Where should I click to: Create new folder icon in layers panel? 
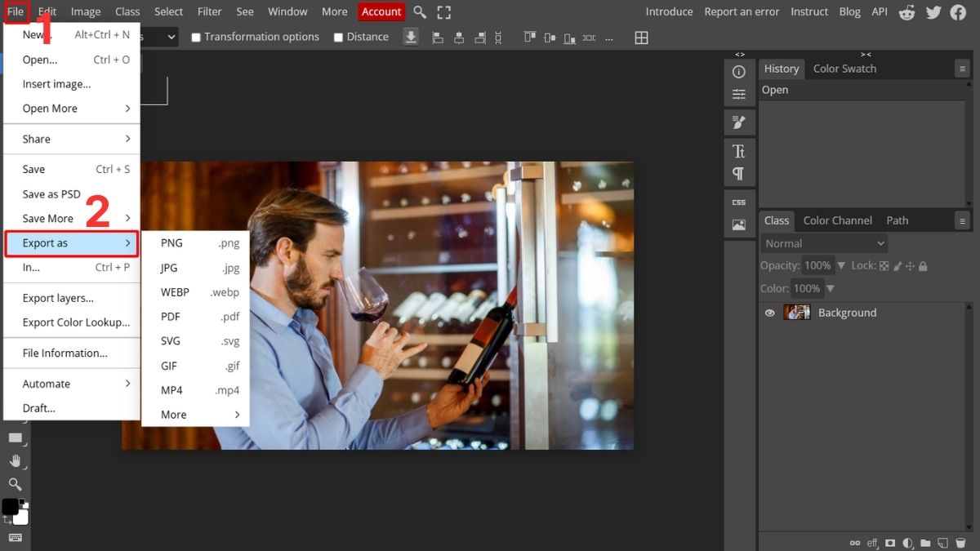click(925, 543)
